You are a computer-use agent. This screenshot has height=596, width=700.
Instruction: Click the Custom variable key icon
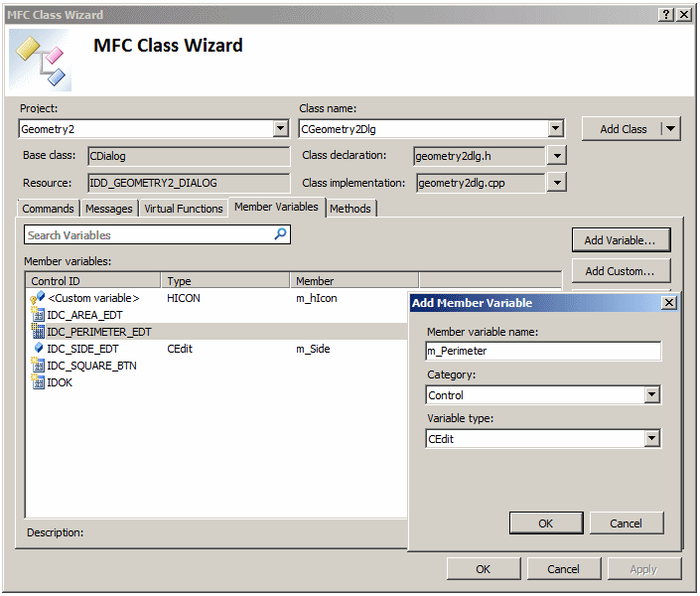[x=37, y=298]
